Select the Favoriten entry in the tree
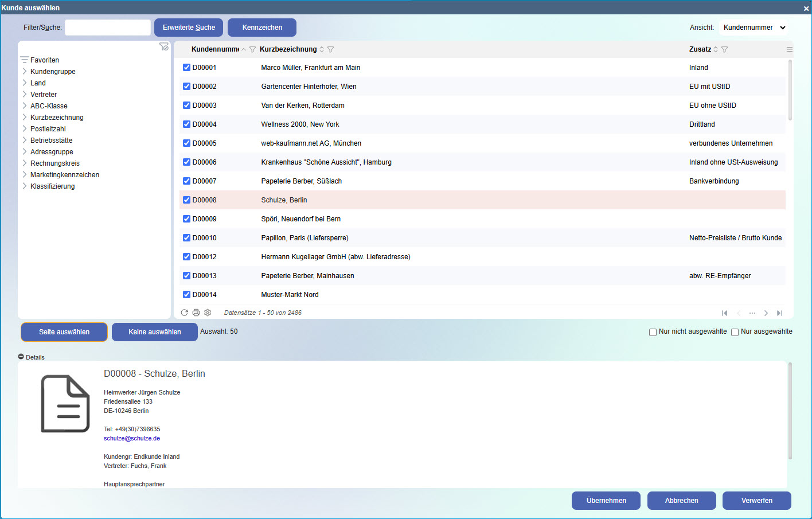This screenshot has height=519, width=812. [x=45, y=60]
